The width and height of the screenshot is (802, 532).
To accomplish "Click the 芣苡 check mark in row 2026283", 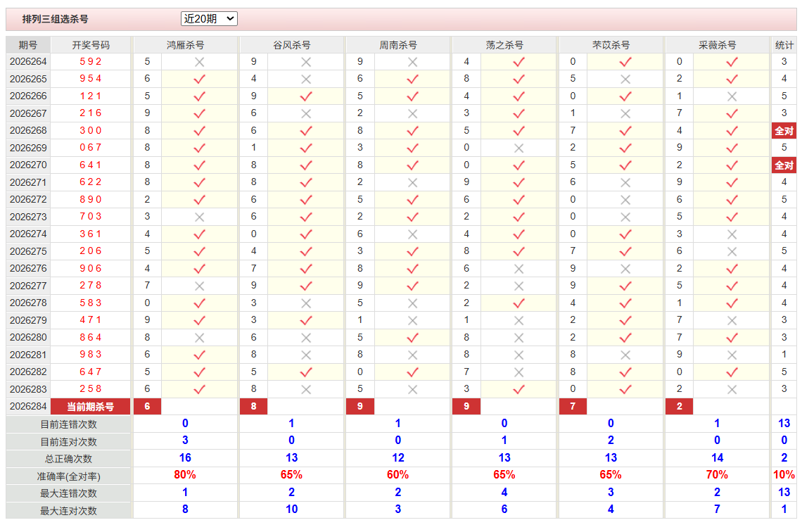I will click(625, 389).
